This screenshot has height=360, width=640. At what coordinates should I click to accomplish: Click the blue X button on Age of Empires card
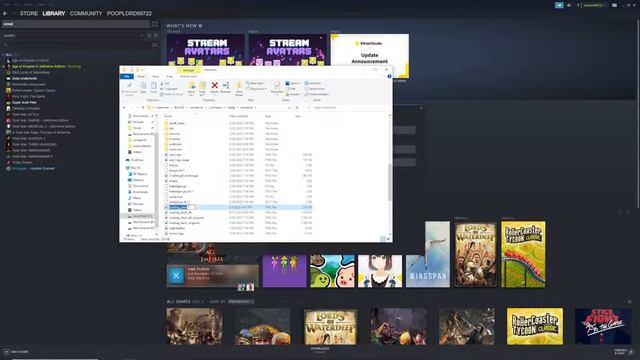click(x=176, y=276)
